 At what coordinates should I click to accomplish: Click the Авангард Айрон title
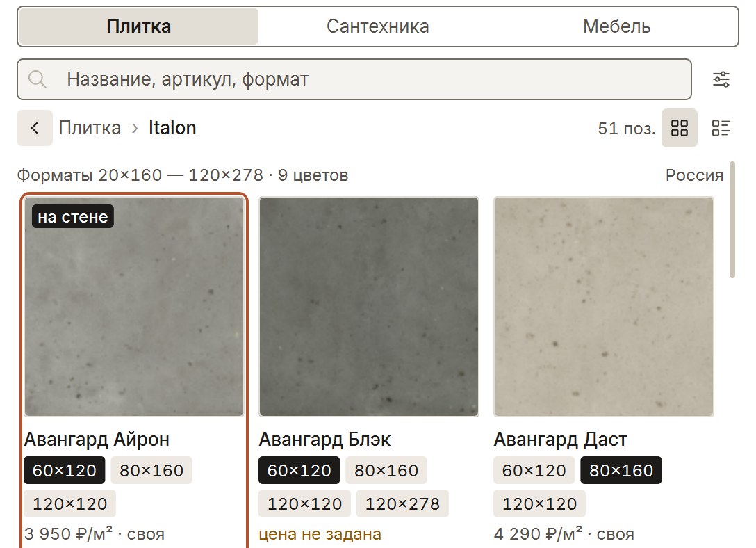[97, 440]
